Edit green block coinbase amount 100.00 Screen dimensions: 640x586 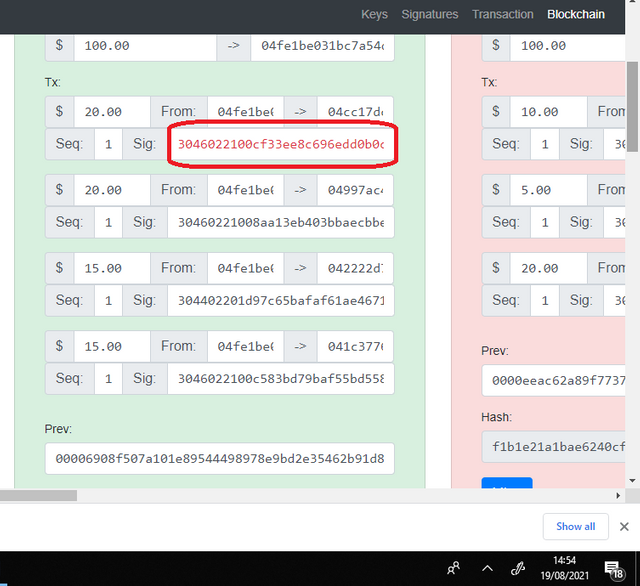(x=145, y=46)
